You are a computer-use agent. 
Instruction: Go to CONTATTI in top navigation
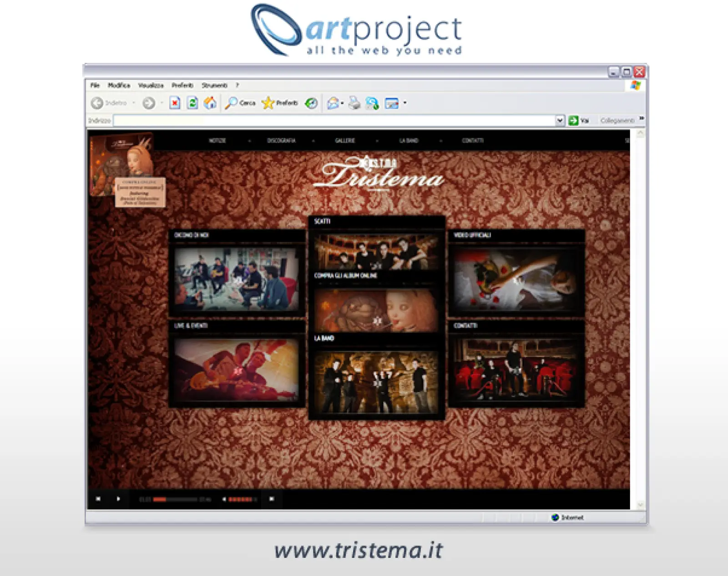[473, 141]
